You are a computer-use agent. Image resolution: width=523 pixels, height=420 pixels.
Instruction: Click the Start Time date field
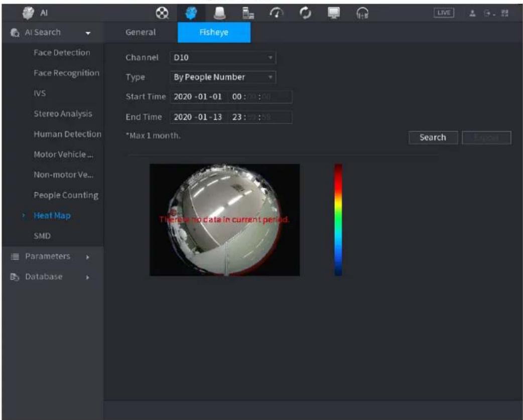click(x=198, y=97)
